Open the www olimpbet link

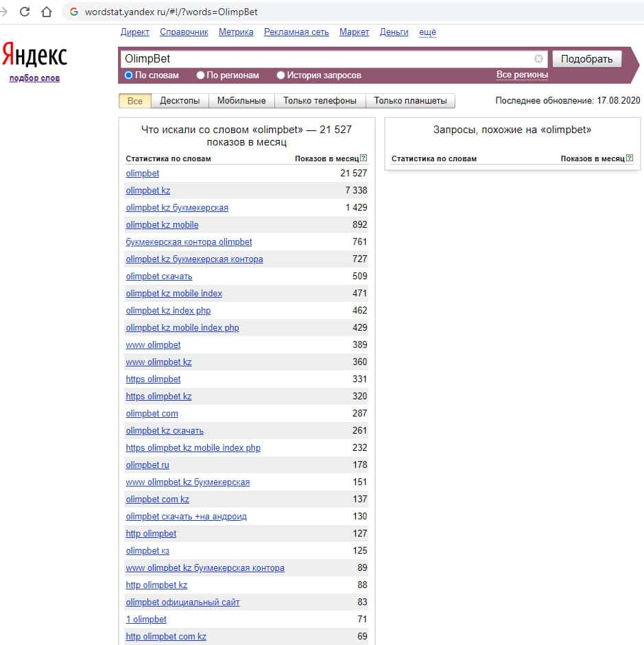[153, 345]
